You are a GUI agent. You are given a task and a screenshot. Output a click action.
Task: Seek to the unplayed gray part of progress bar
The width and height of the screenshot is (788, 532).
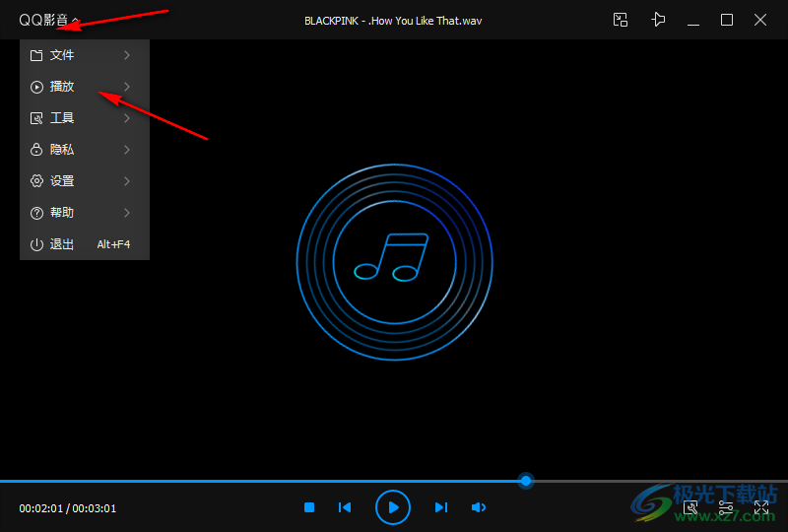click(x=660, y=481)
